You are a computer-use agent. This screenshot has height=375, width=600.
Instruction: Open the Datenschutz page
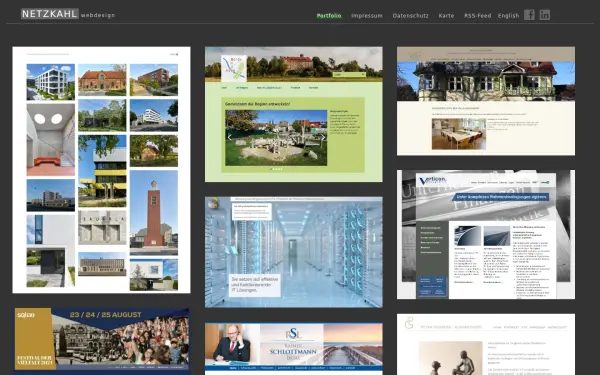coord(410,16)
